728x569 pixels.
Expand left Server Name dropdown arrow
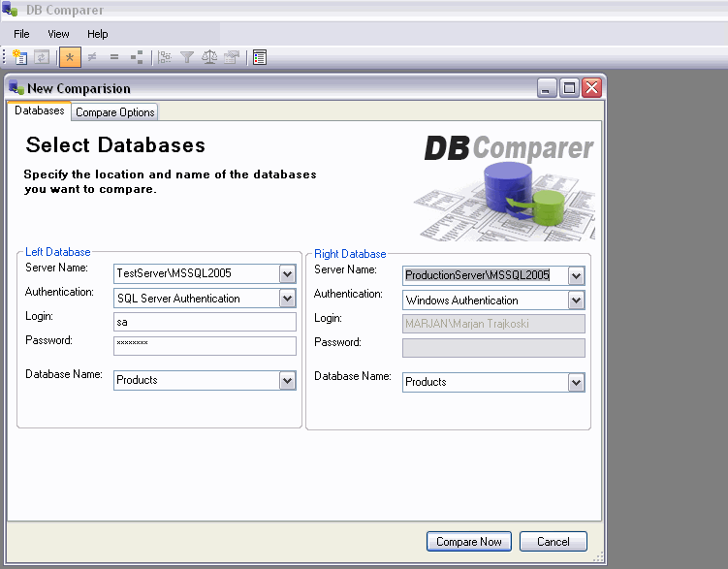pyautogui.click(x=287, y=273)
